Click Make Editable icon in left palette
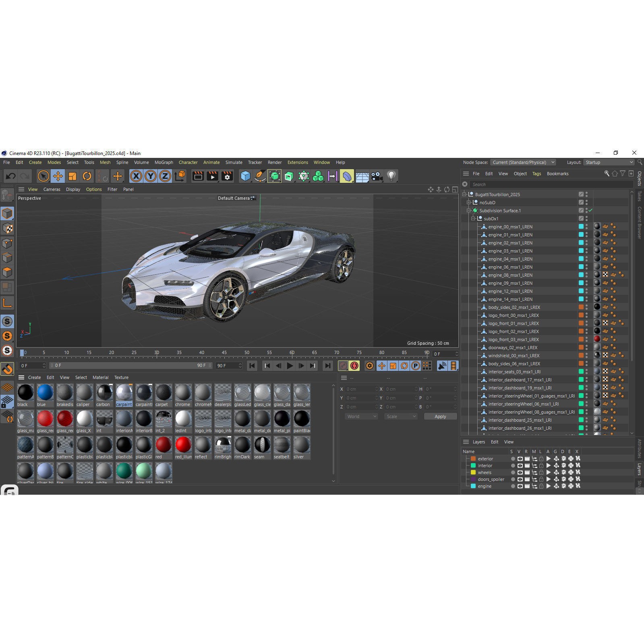This screenshot has height=644, width=644. tap(7, 196)
